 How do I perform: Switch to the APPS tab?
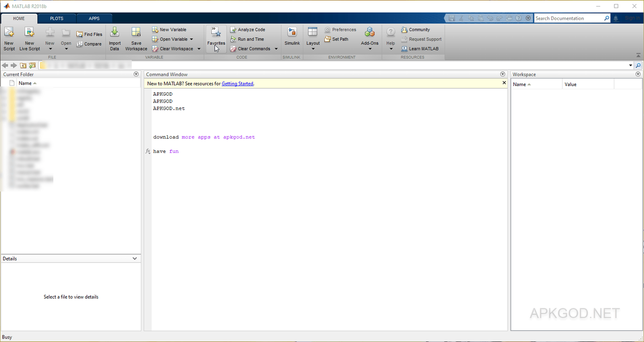coord(94,18)
